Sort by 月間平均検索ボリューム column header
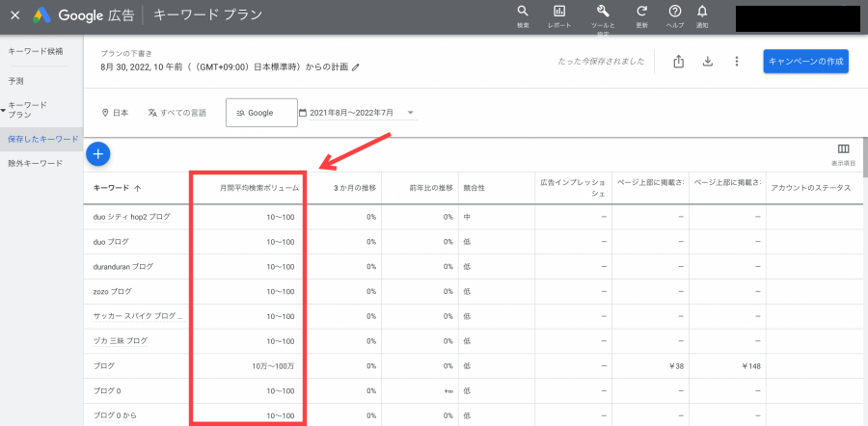 click(257, 188)
